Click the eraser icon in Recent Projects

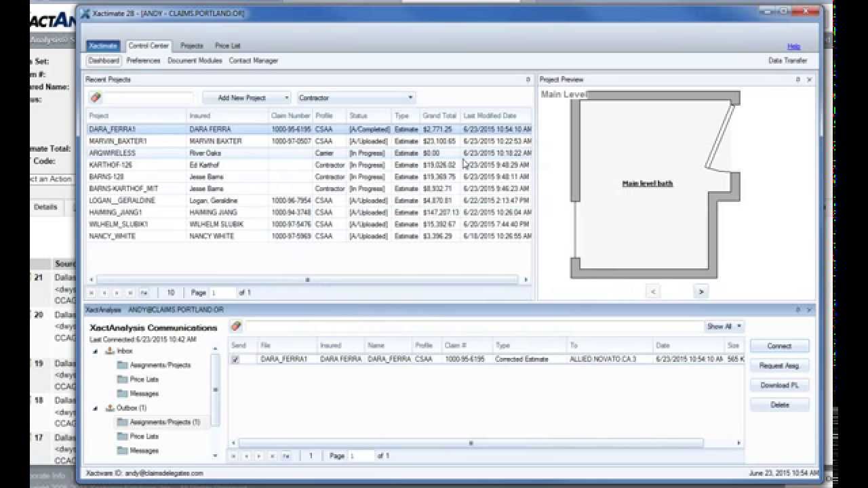point(96,98)
